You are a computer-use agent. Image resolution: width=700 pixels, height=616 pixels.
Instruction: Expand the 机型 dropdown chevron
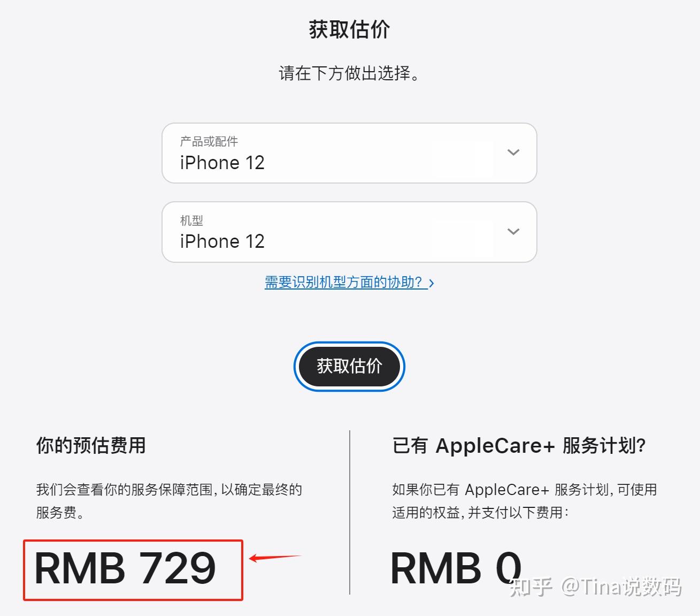(513, 231)
